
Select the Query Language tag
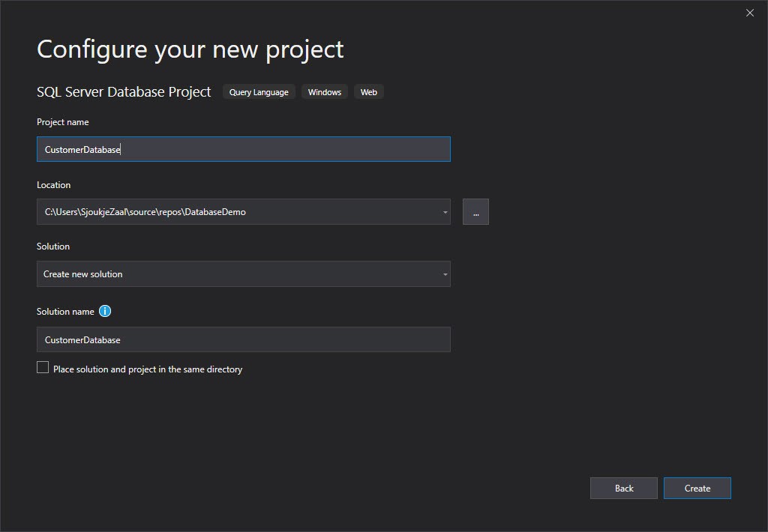click(x=259, y=91)
